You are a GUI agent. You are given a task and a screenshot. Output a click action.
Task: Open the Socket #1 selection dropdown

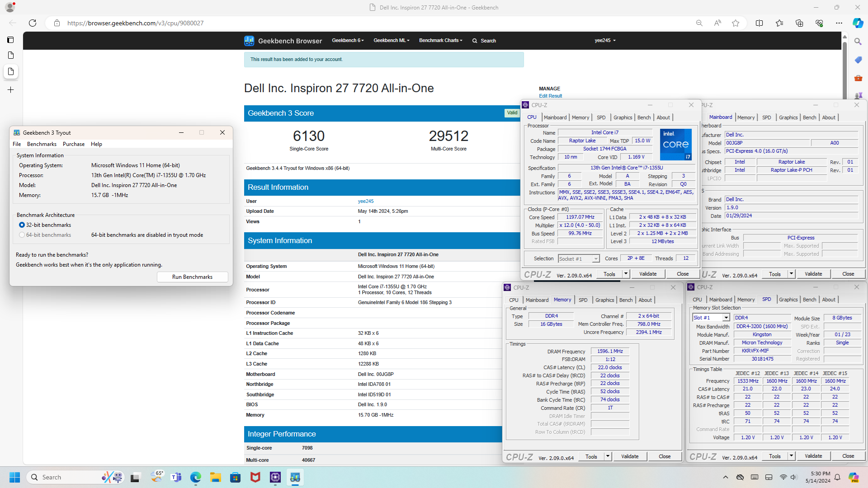[579, 259]
